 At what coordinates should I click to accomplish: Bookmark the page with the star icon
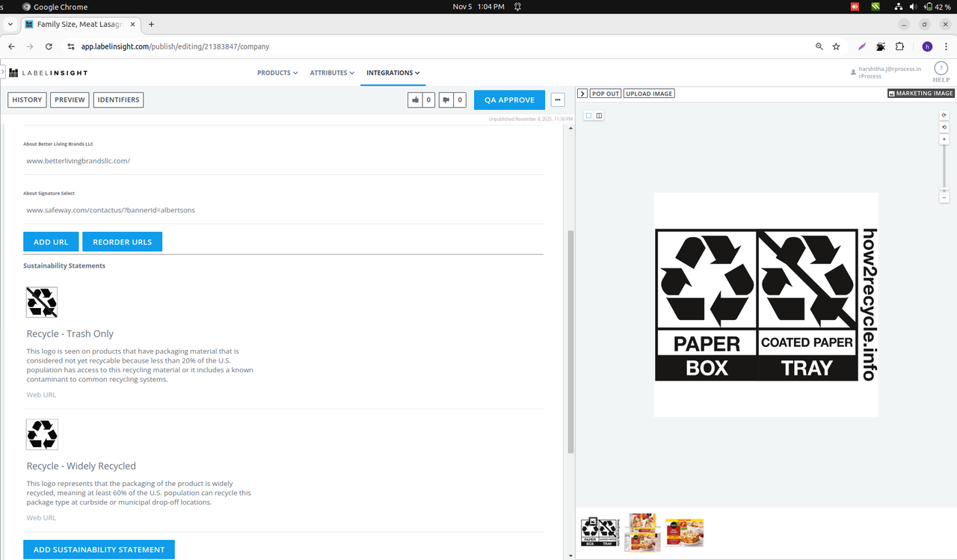(836, 46)
